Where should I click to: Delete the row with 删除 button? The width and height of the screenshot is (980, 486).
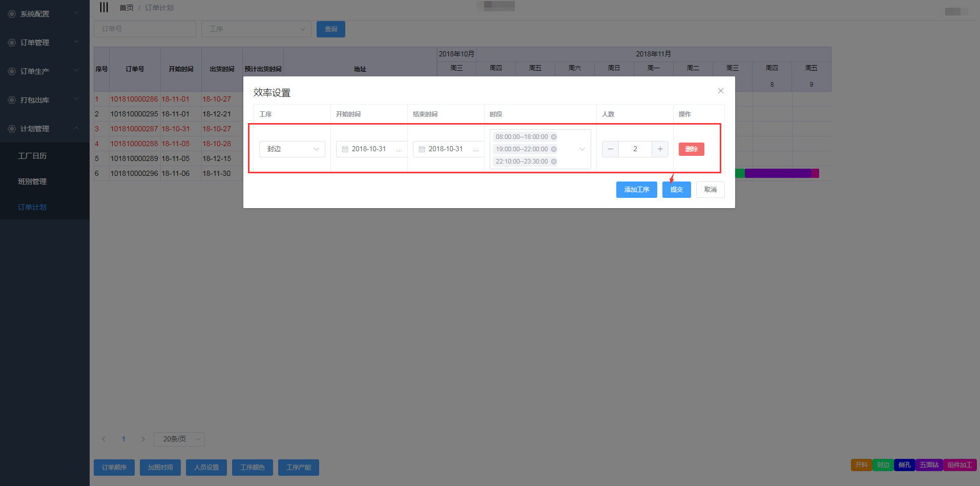[x=691, y=149]
